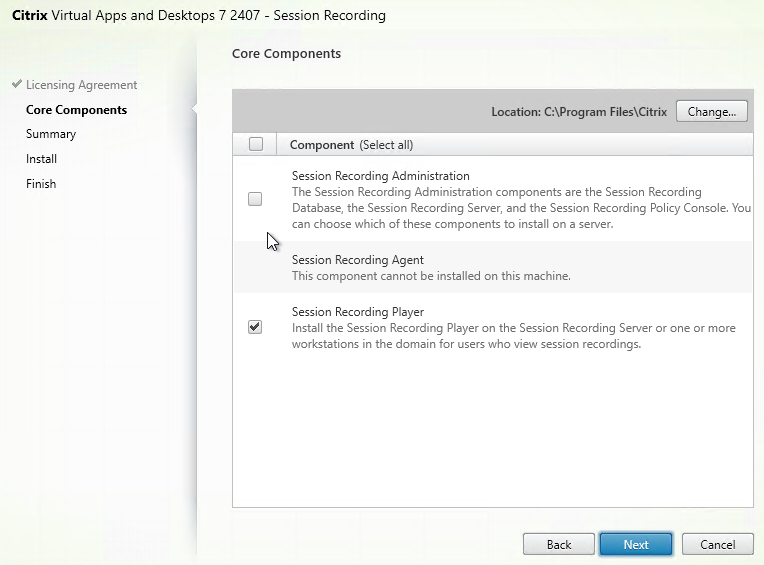Select Summary step in sidebar
This screenshot has height=565, width=764.
click(x=51, y=134)
